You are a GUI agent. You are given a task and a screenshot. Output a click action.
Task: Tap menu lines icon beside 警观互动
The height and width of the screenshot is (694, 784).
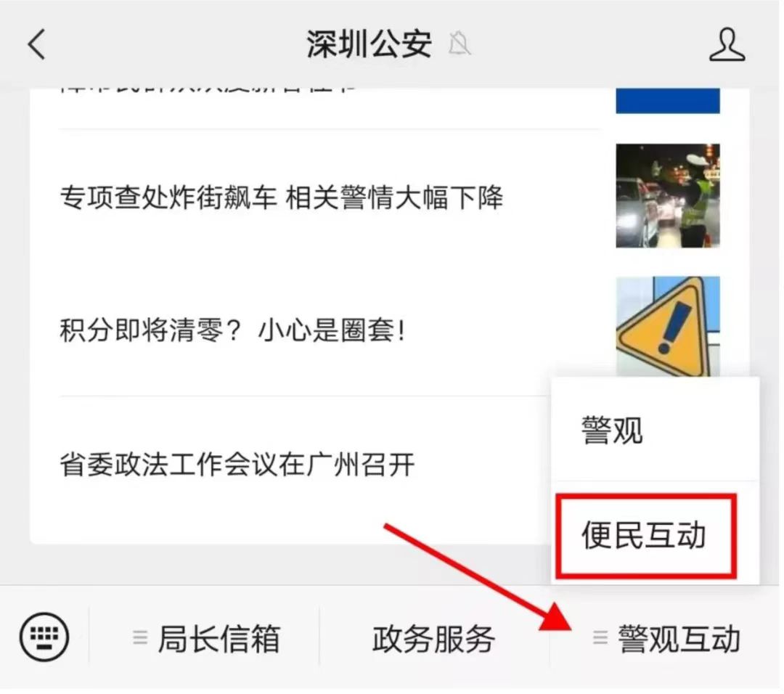pos(600,637)
